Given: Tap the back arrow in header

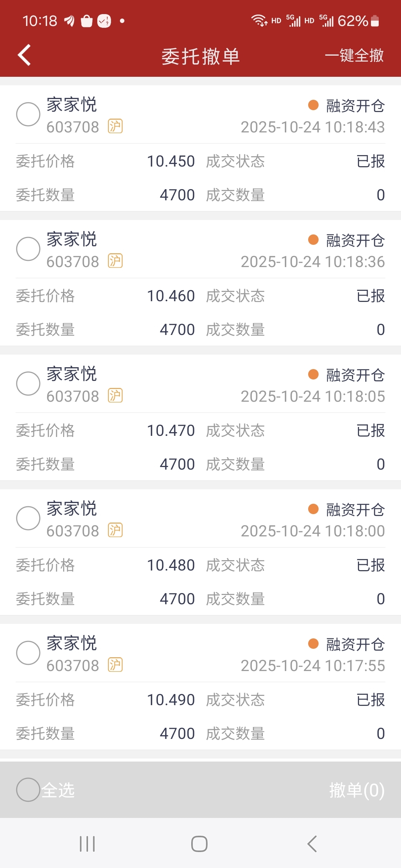Looking at the screenshot, I should point(25,55).
